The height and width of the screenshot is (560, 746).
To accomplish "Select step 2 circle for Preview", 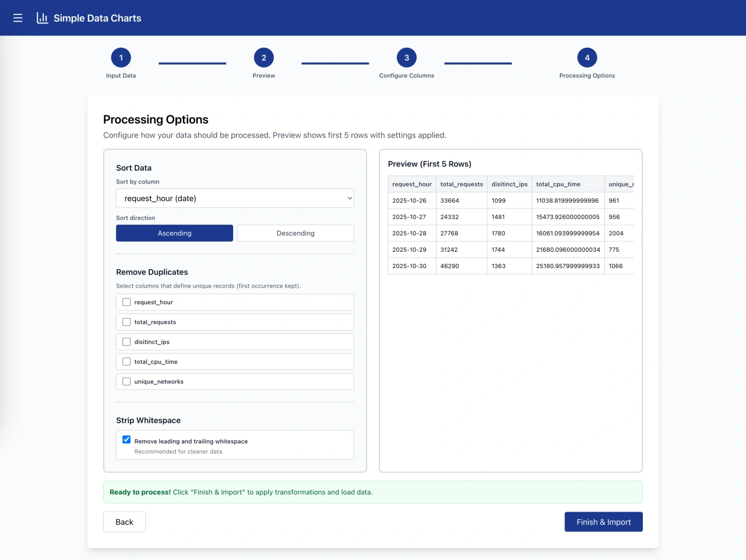I will pos(263,58).
